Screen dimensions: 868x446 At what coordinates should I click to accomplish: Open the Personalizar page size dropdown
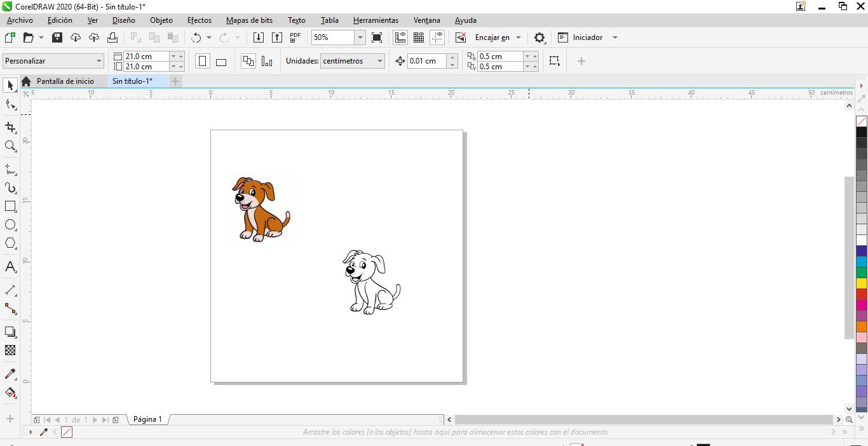tap(99, 61)
